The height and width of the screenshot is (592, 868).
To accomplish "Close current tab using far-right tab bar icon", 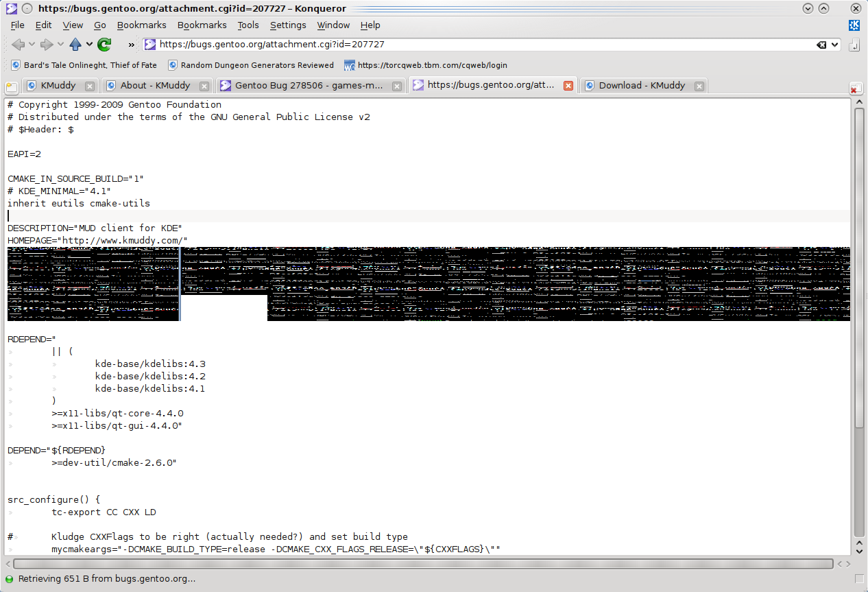I will pos(856,88).
